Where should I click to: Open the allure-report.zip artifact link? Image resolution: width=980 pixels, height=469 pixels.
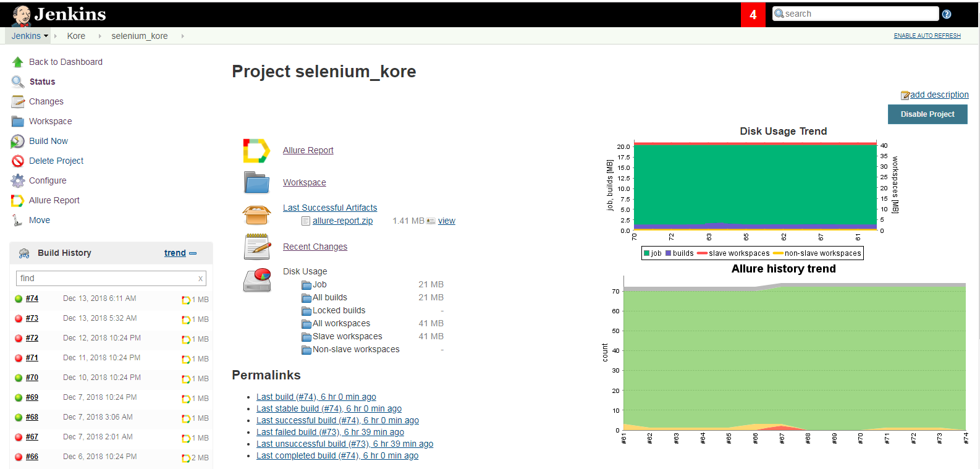pos(342,221)
